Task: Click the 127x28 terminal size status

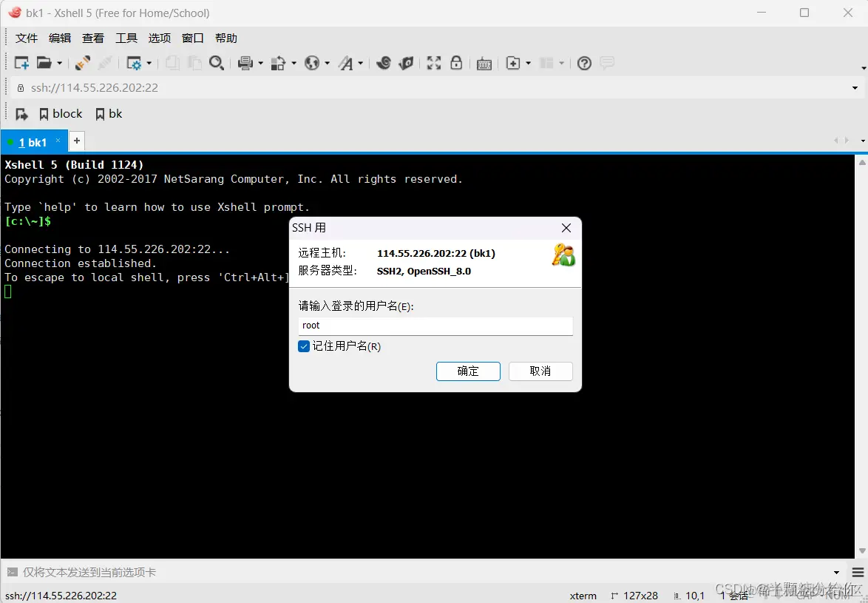Action: coord(634,596)
